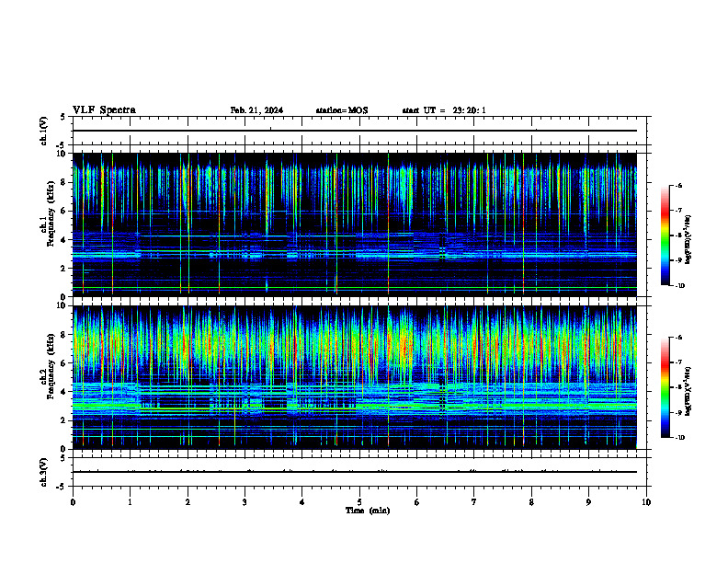Screen dimensions: 728x563
Task: Click the time axis tick label "7"
Action: [x=474, y=502]
